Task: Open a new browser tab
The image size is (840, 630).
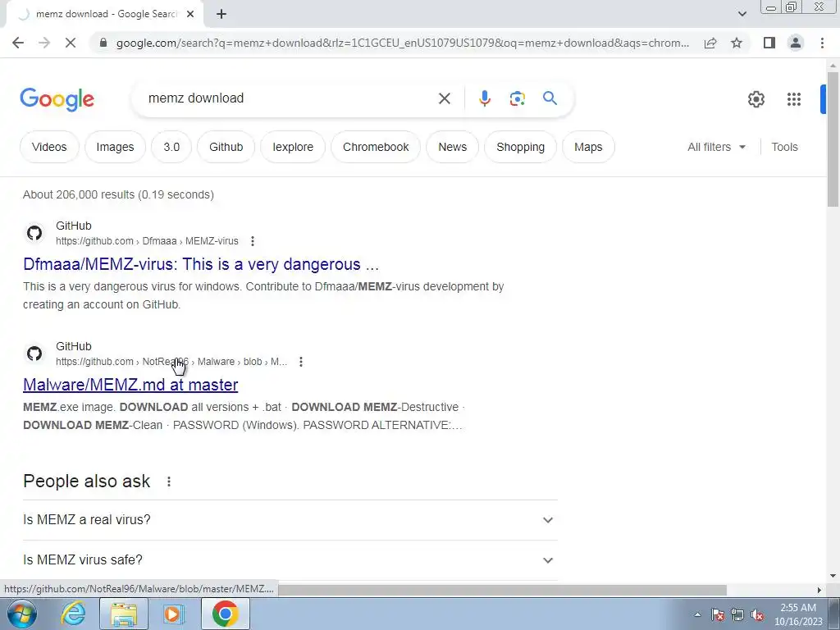Action: click(x=221, y=15)
